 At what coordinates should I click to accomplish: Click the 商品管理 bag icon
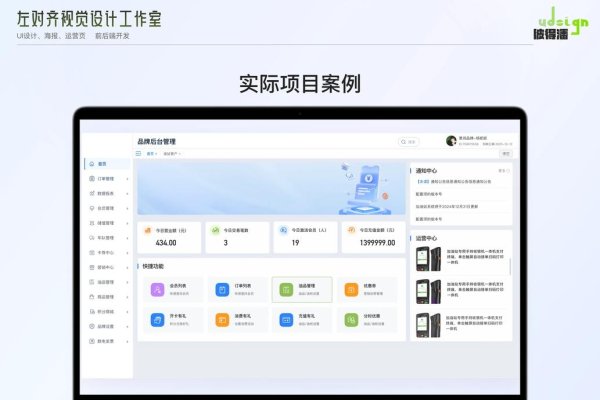point(92,297)
